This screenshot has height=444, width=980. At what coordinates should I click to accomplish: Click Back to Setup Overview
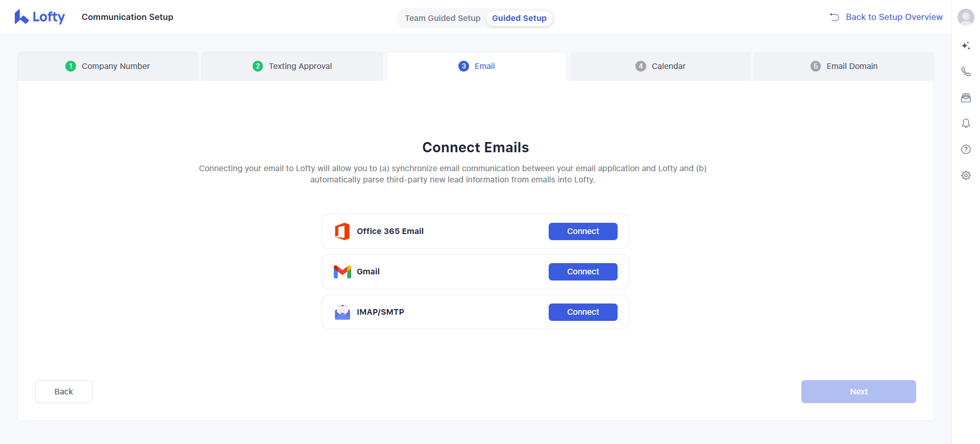(x=894, y=17)
